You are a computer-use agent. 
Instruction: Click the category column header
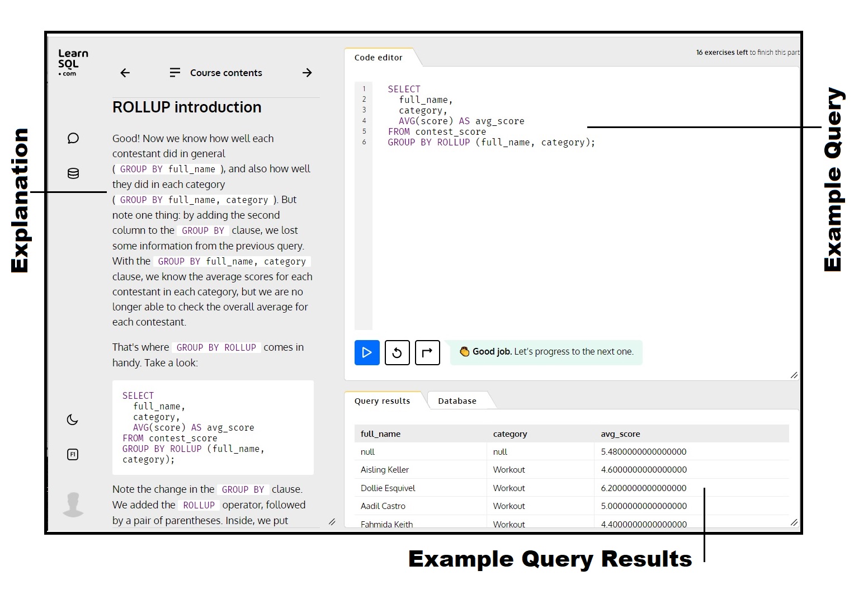[510, 434]
